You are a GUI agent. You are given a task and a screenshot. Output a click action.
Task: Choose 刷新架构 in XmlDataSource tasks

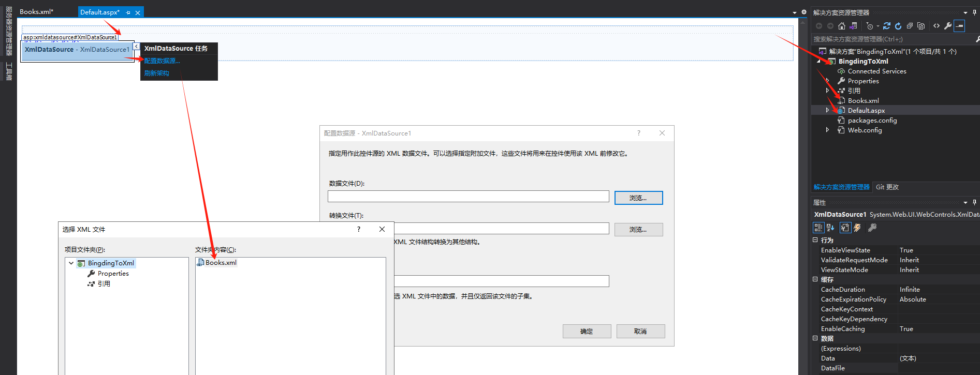(x=157, y=73)
